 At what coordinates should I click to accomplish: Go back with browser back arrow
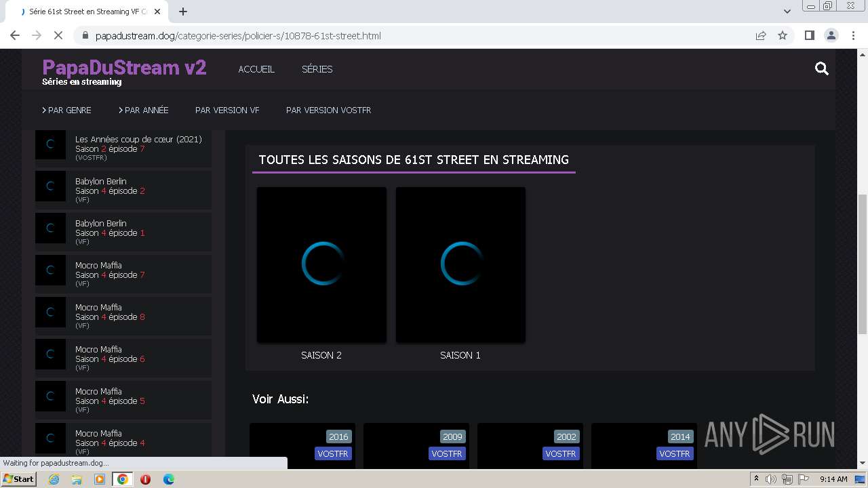click(15, 35)
